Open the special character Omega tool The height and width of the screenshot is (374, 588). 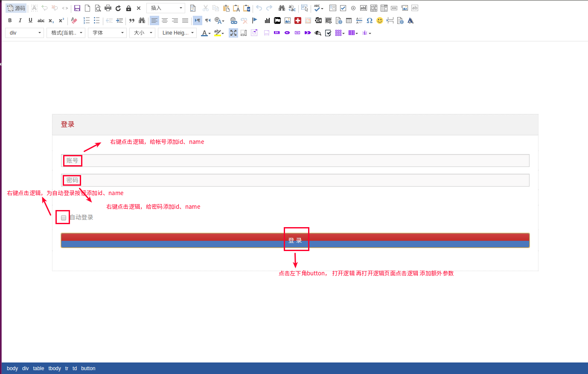[x=370, y=20]
